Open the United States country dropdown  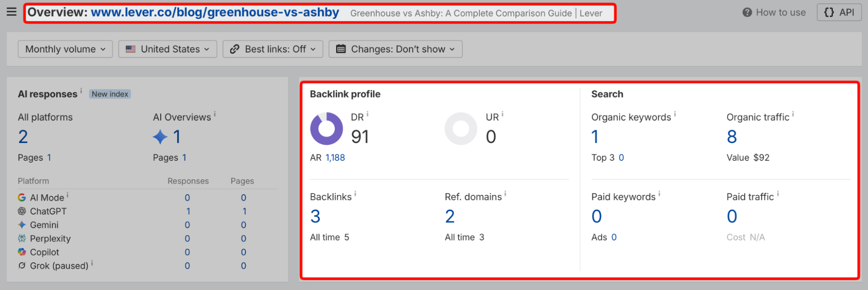click(168, 49)
